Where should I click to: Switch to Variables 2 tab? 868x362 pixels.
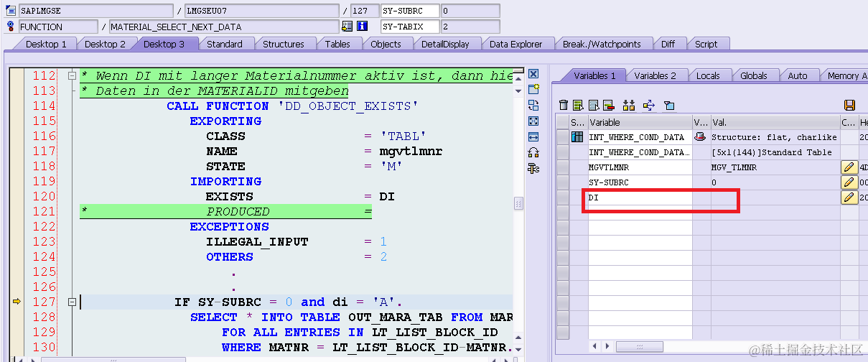click(x=655, y=76)
